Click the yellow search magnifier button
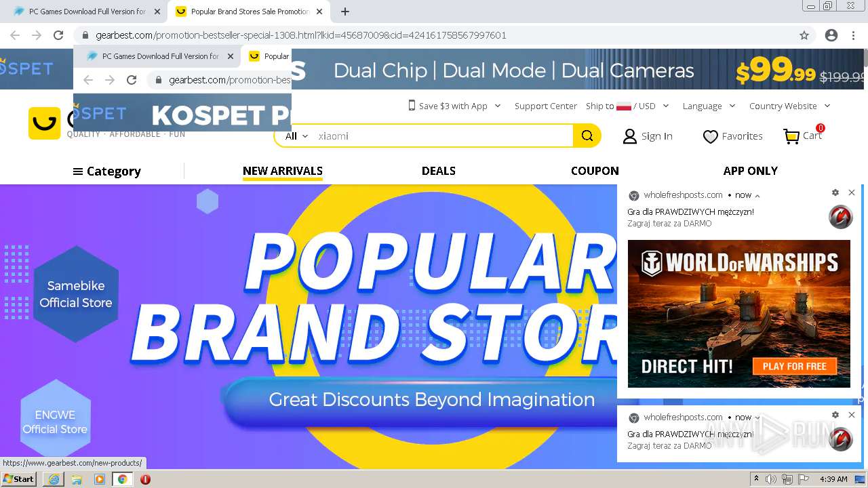The height and width of the screenshot is (488, 868). (x=587, y=136)
